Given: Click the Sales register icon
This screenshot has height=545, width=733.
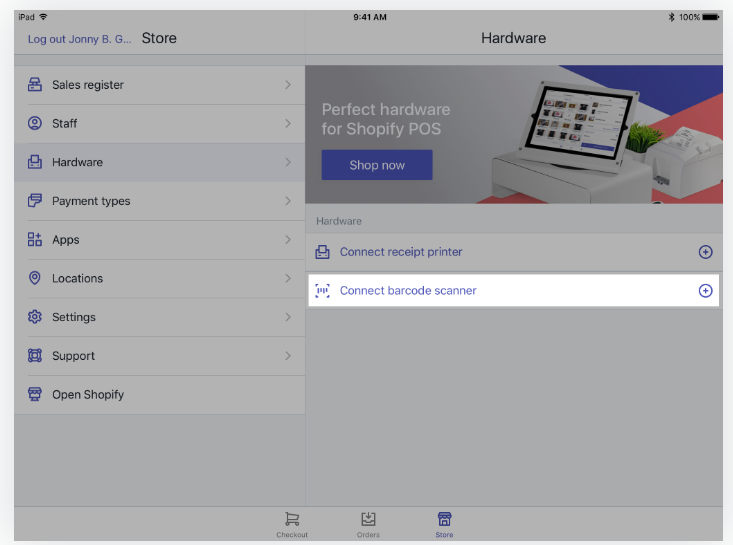Looking at the screenshot, I should tap(35, 85).
